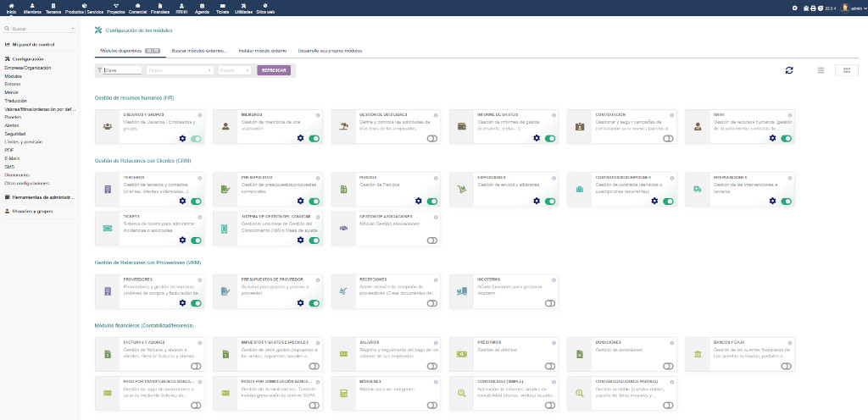Disable the Pedidos module toggle
The image size is (868, 420).
click(x=432, y=202)
